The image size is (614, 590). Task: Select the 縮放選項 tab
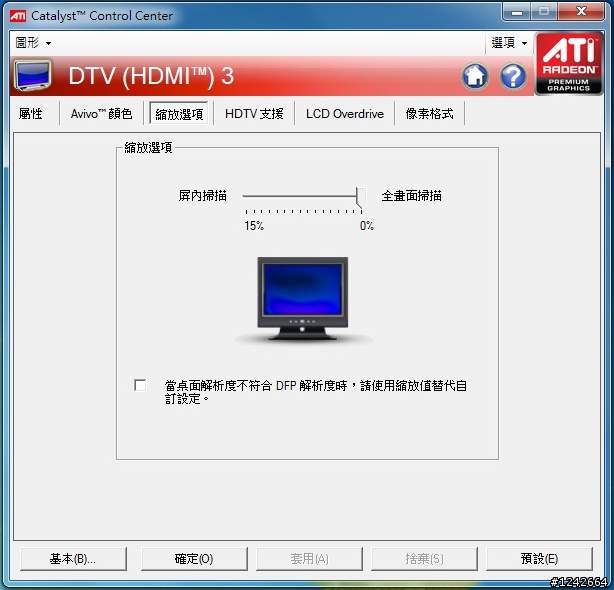click(179, 114)
